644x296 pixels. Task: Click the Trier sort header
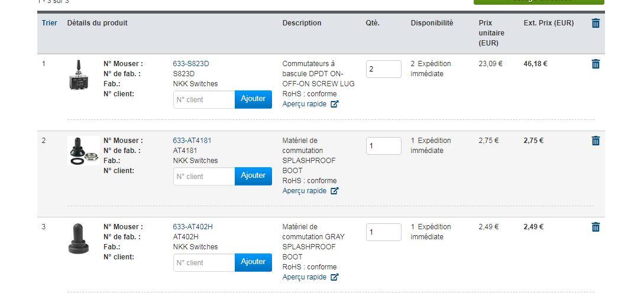(x=49, y=23)
